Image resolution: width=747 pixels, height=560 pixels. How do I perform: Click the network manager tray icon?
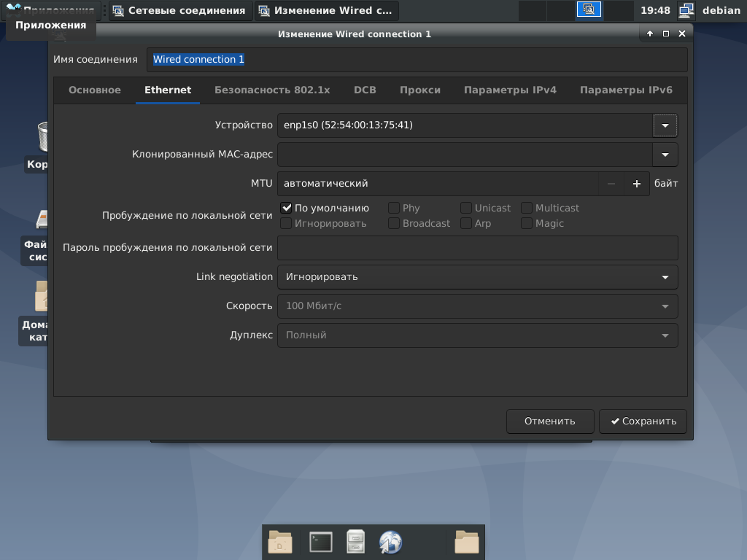coord(686,10)
